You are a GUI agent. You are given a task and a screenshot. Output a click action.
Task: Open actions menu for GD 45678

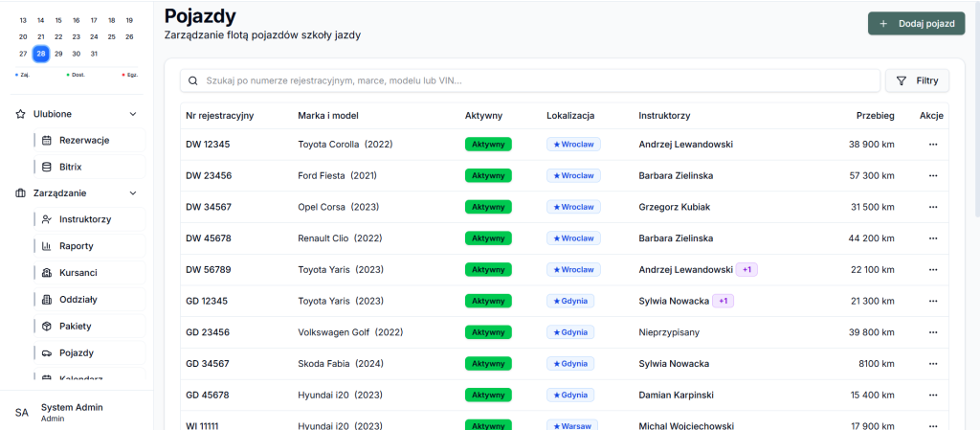[x=933, y=395]
